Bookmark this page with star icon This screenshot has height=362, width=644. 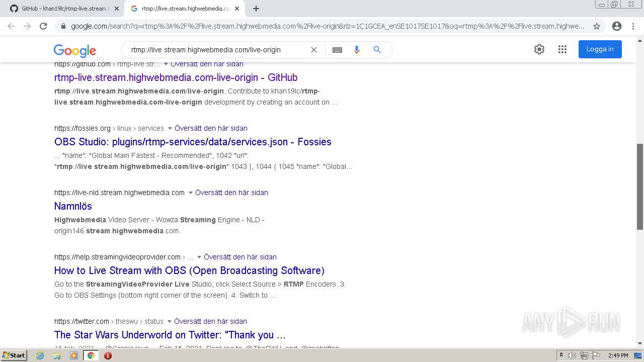pos(597,26)
